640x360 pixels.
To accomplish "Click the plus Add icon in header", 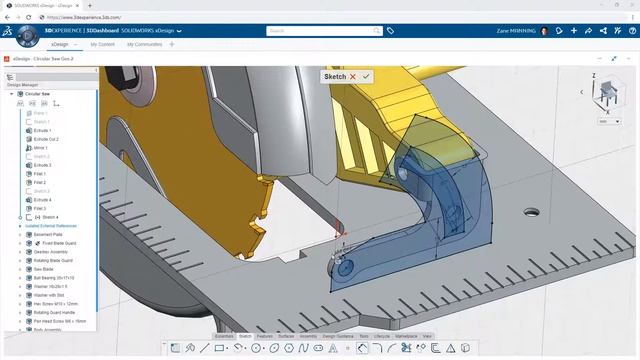I will [x=574, y=31].
